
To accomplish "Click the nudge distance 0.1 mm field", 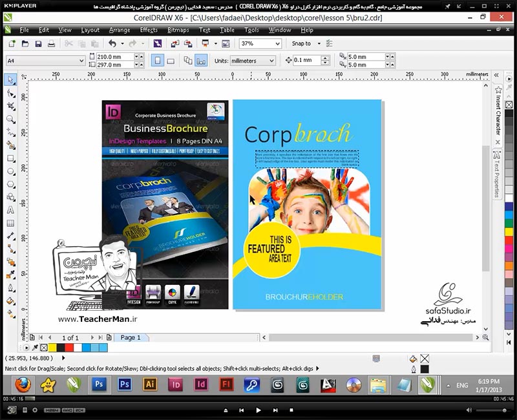I will (x=306, y=60).
